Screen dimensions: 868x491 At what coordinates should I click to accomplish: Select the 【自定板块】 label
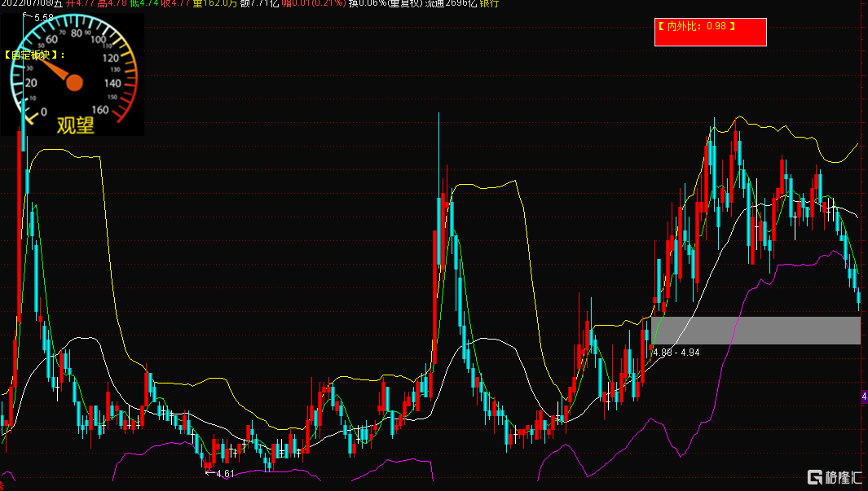coord(34,55)
